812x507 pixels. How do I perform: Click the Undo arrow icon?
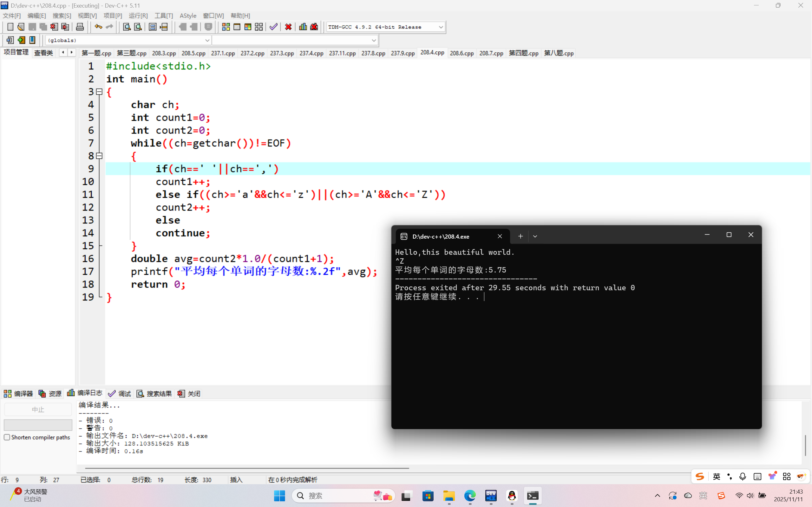pos(98,27)
